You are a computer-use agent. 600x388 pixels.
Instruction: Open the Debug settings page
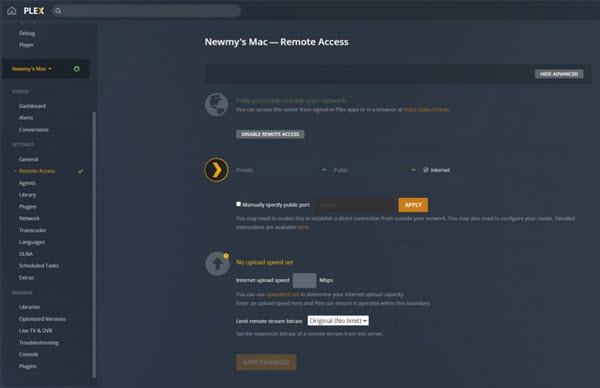tap(27, 33)
